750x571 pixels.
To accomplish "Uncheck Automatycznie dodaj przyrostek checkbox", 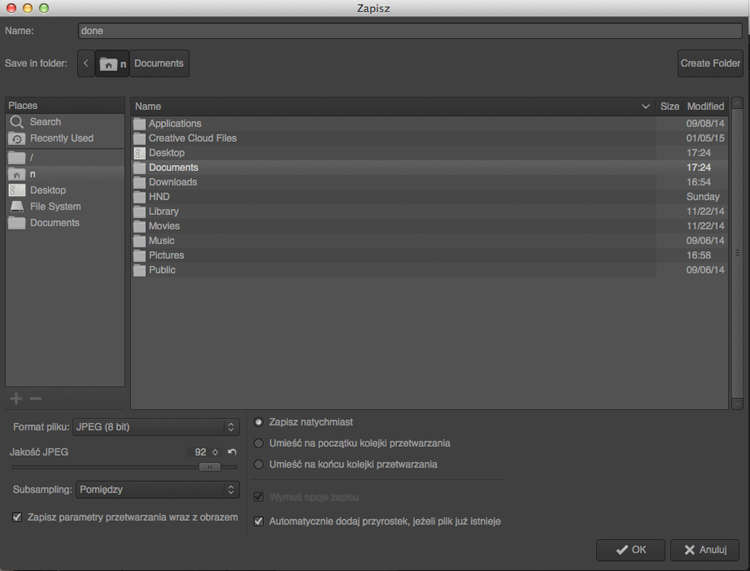I will tap(259, 521).
